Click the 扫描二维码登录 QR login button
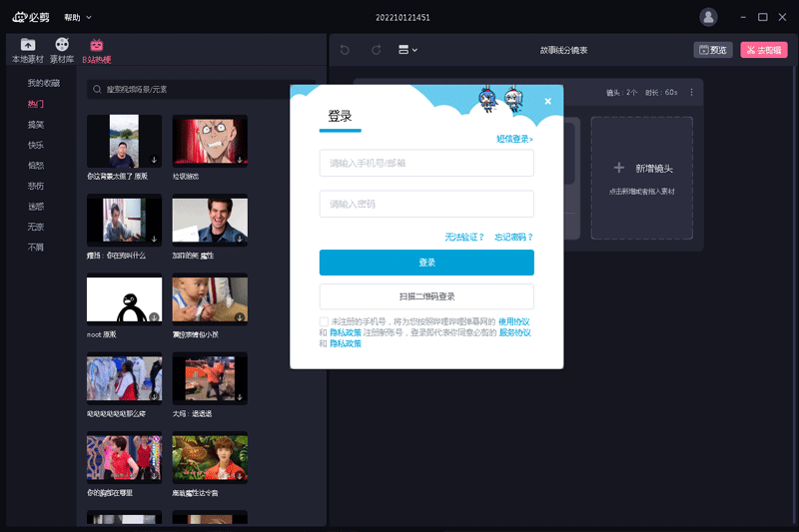This screenshot has width=799, height=532. (x=426, y=296)
